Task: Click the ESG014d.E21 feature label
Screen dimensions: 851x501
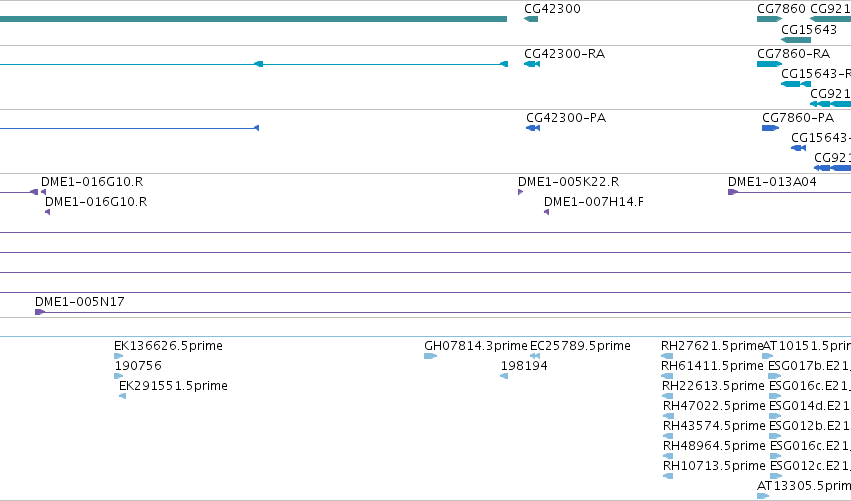Action: (809, 406)
